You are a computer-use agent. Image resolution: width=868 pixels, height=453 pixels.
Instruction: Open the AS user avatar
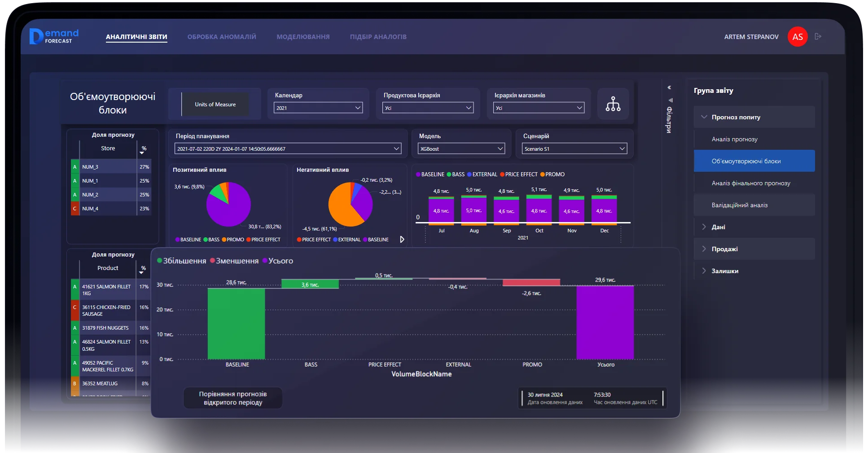(797, 37)
